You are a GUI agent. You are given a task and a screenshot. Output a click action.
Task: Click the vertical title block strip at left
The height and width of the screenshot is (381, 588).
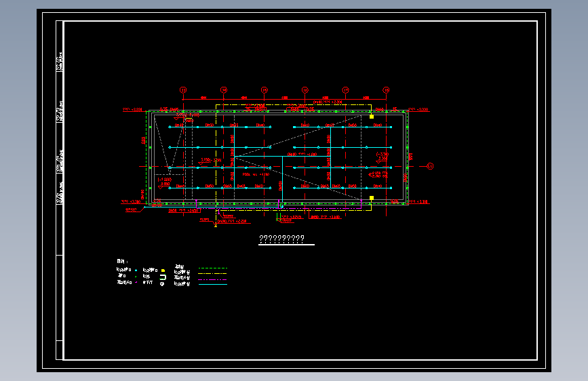click(60, 190)
